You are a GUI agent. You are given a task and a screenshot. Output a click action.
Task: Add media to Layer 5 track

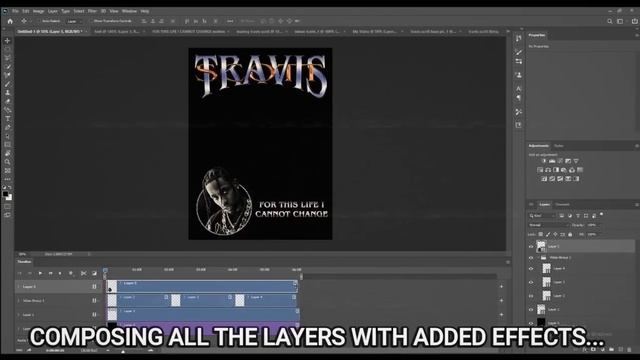[x=501, y=287]
